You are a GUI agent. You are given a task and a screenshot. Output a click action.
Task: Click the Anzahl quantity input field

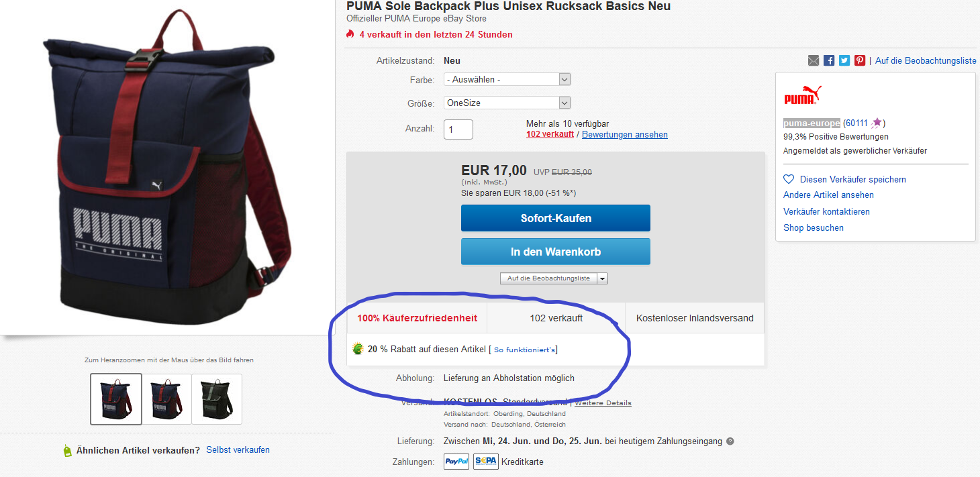click(x=458, y=129)
